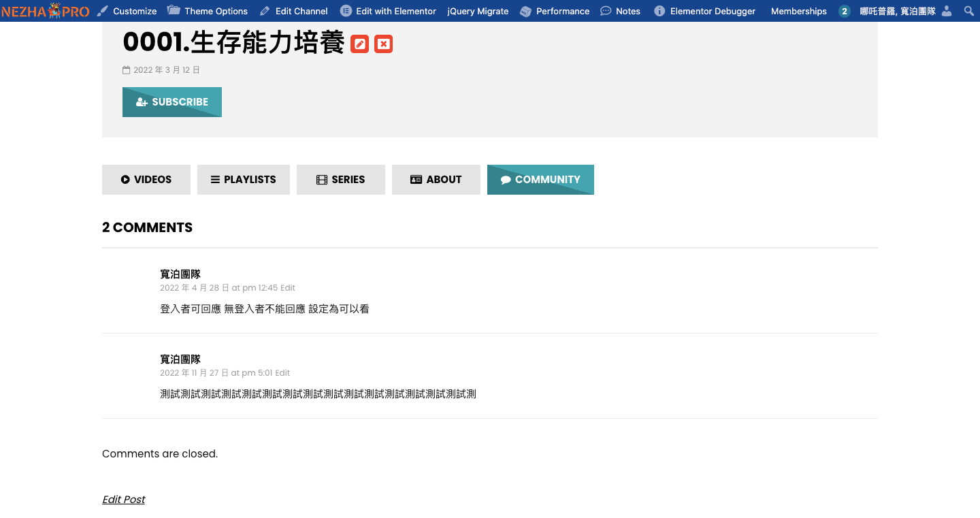Click the red pencil edit icon beside title
980x518 pixels.
click(x=360, y=44)
